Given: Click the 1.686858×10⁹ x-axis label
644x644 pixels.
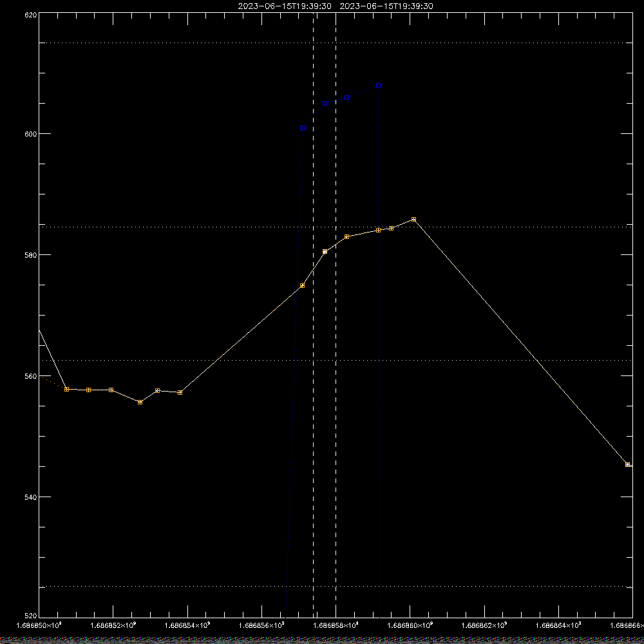Looking at the screenshot, I should 336,625.
